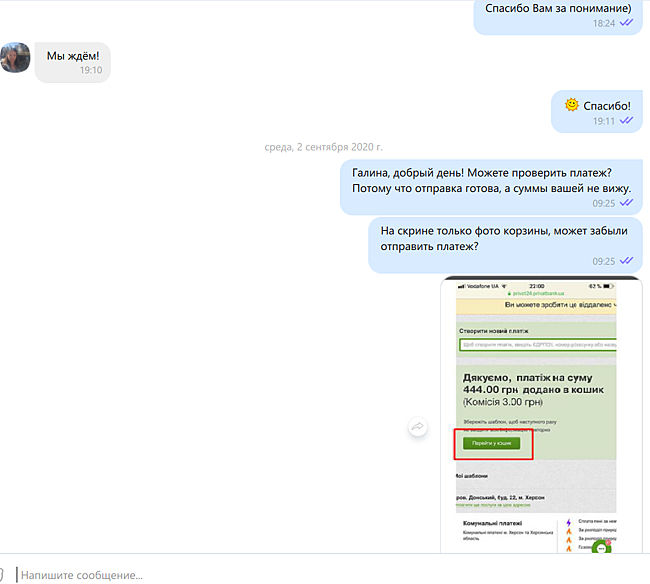The height and width of the screenshot is (584, 650).
Task: Click the 19:10 timestamp under "Мы ждём!"
Action: [91, 72]
